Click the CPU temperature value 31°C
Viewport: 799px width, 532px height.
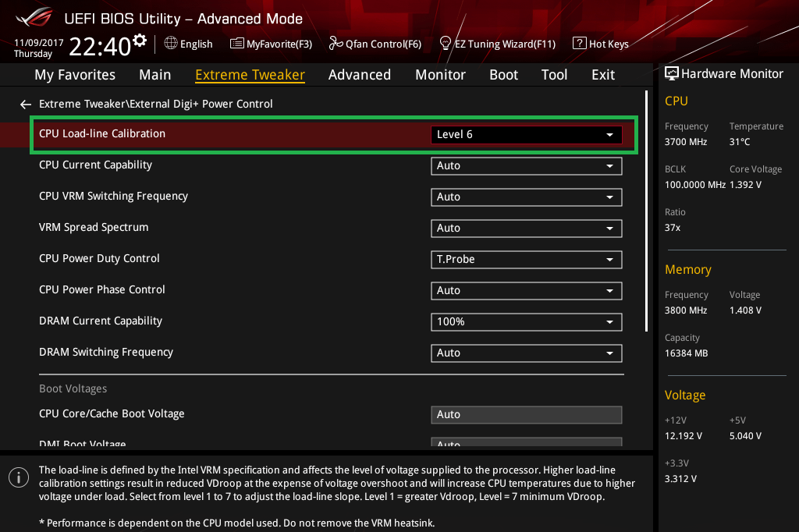pyautogui.click(x=740, y=142)
